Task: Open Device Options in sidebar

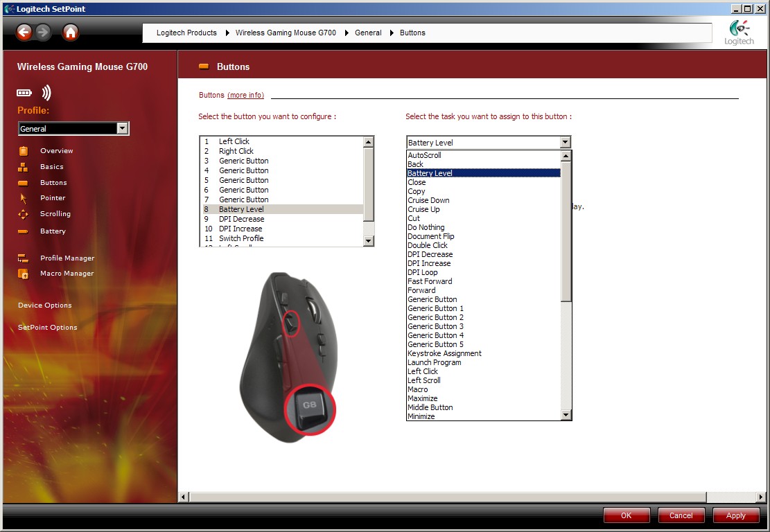Action: [45, 305]
